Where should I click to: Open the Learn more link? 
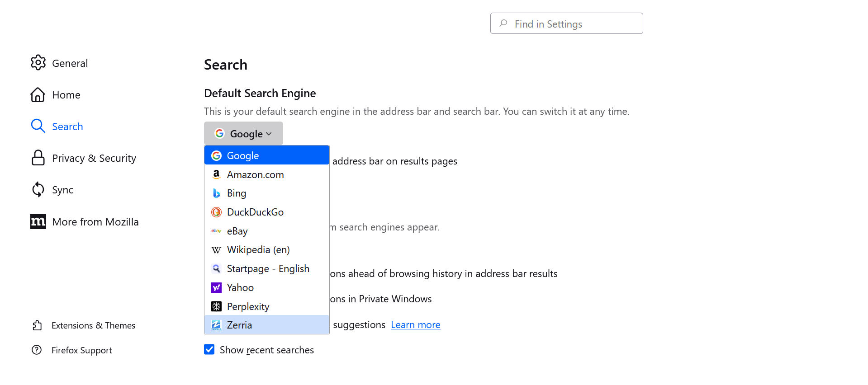[415, 324]
